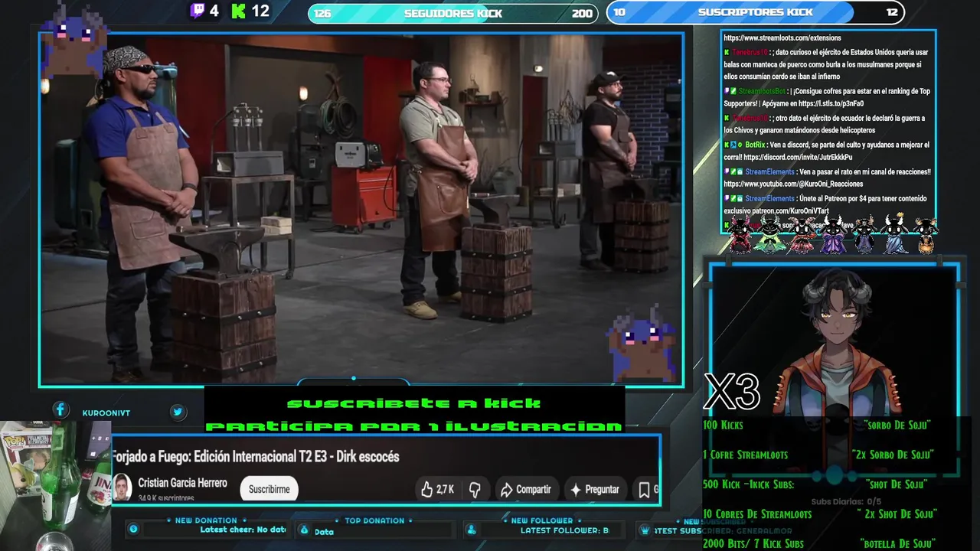
Task: Click the Twitter bird icon
Action: coord(178,412)
